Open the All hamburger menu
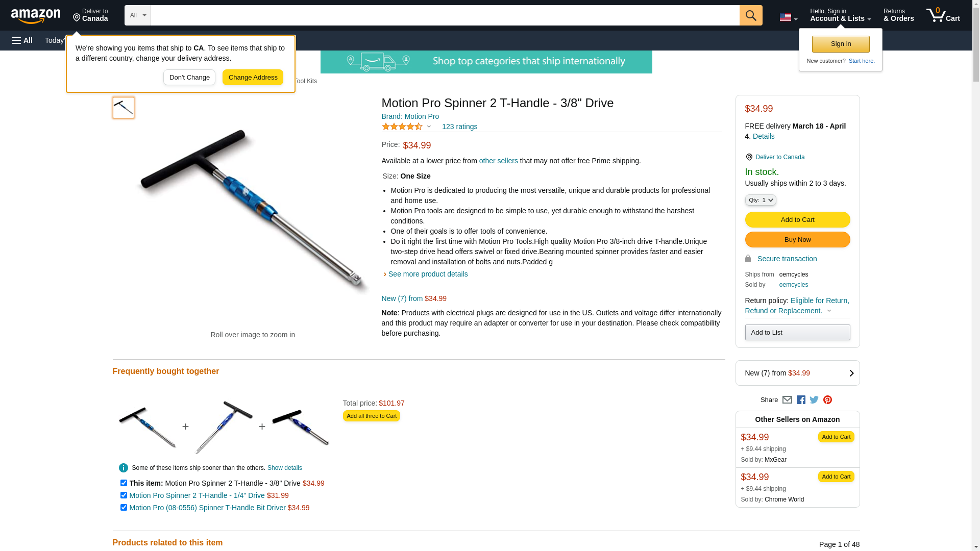The width and height of the screenshot is (980, 551). (22, 40)
